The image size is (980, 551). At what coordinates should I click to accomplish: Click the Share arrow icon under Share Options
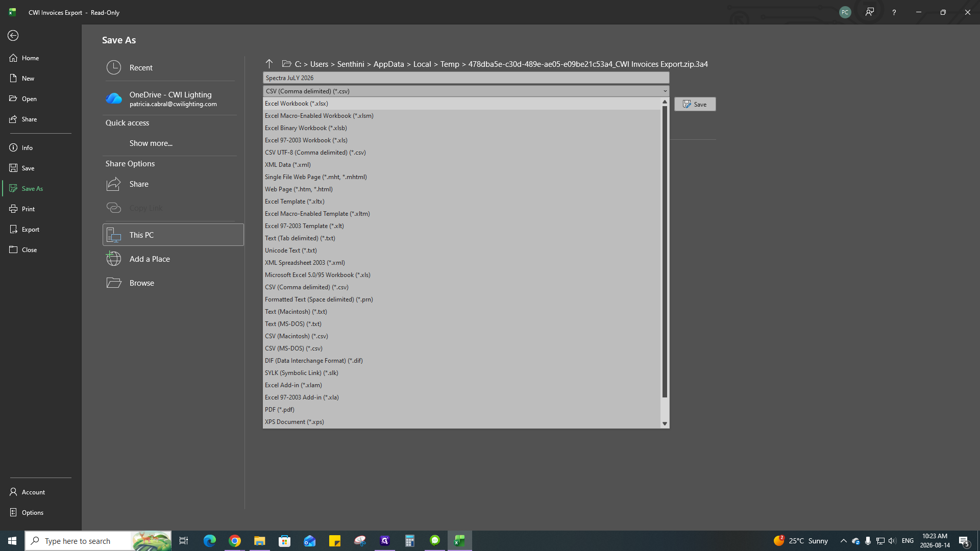click(114, 184)
